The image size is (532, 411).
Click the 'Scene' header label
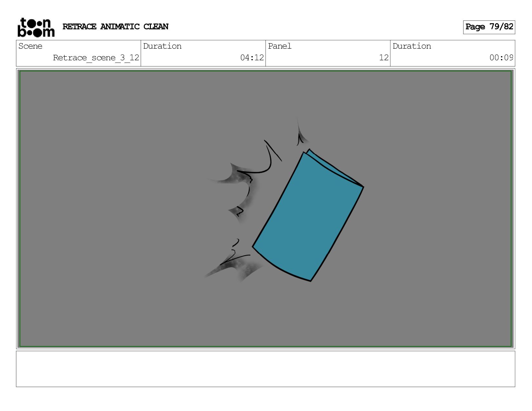coord(30,46)
